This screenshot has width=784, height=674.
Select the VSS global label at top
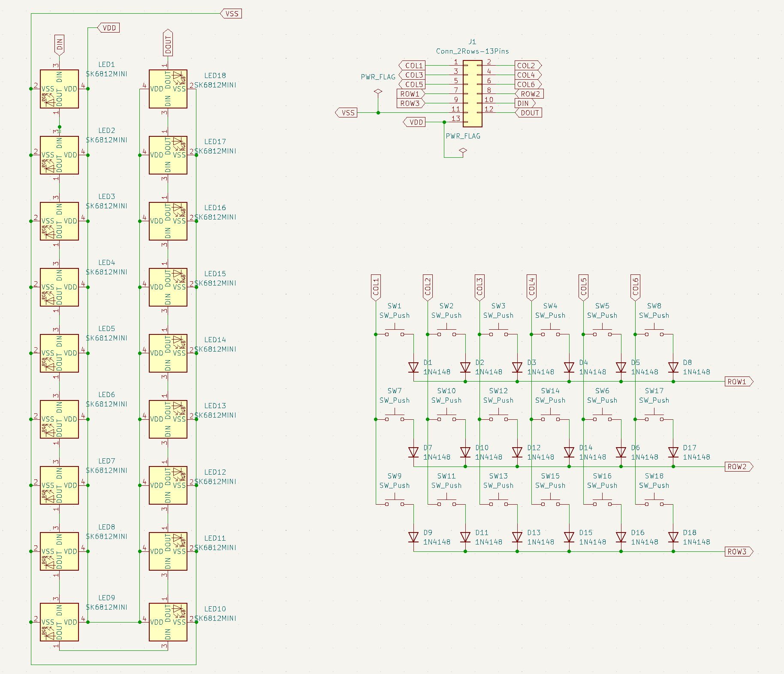(x=231, y=14)
